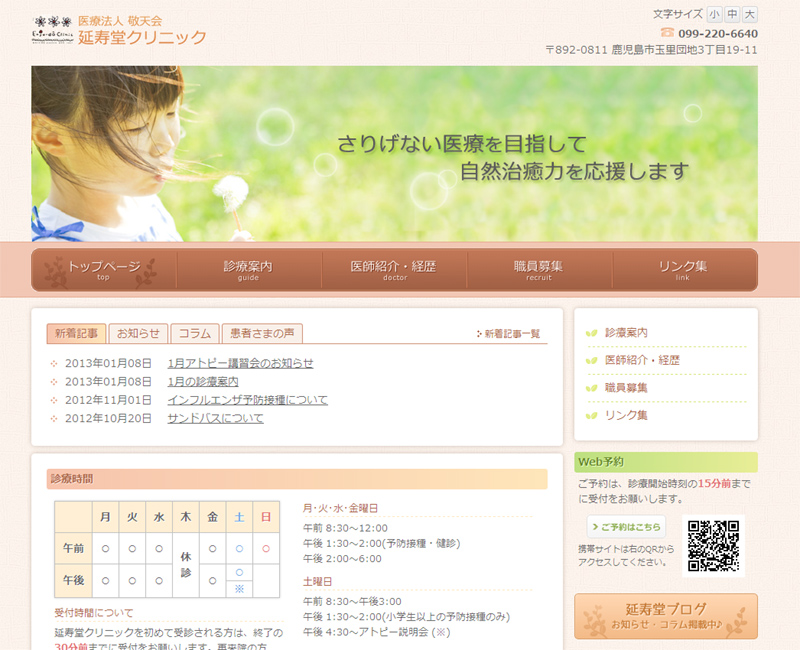The height and width of the screenshot is (650, 800).
Task: Click the phone number 099-220-6640
Action: (x=718, y=34)
